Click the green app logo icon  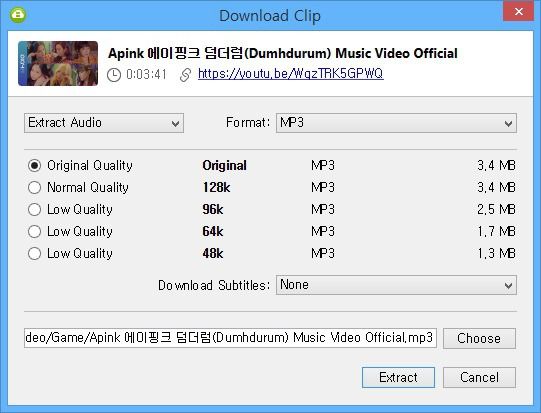point(18,14)
